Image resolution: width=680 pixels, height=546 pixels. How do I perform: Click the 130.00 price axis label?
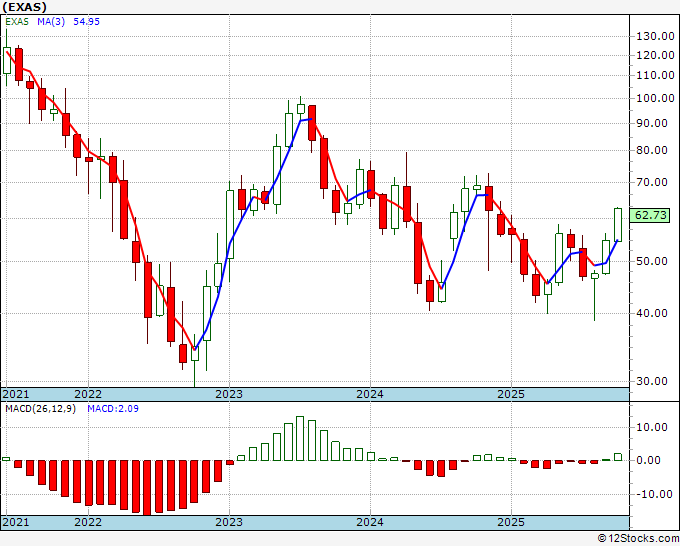pos(655,36)
